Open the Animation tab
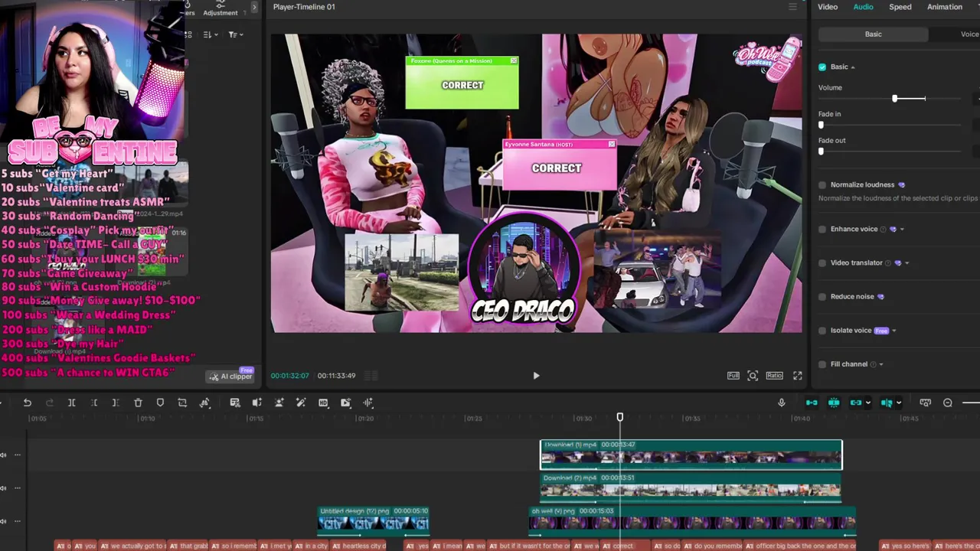The width and height of the screenshot is (980, 551). (945, 7)
